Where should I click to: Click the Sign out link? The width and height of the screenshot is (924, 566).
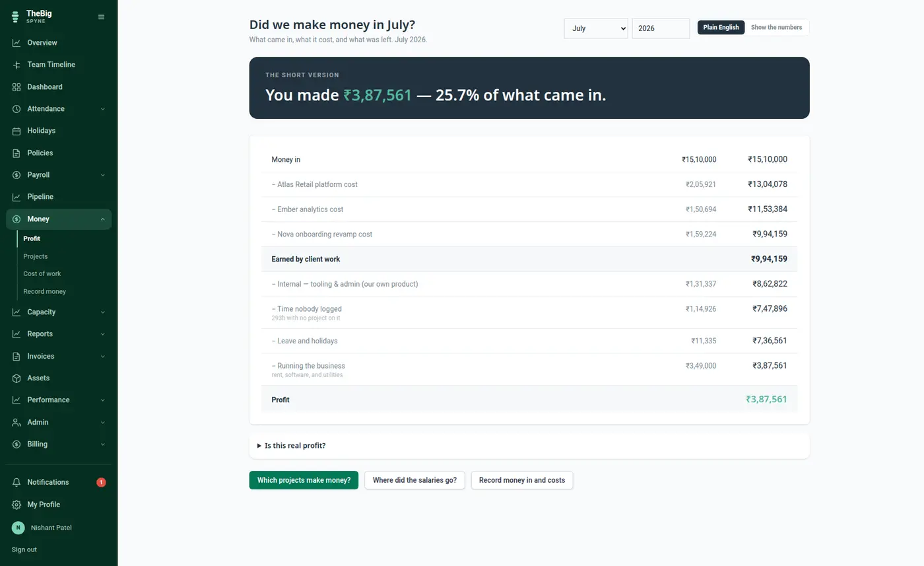(x=24, y=549)
